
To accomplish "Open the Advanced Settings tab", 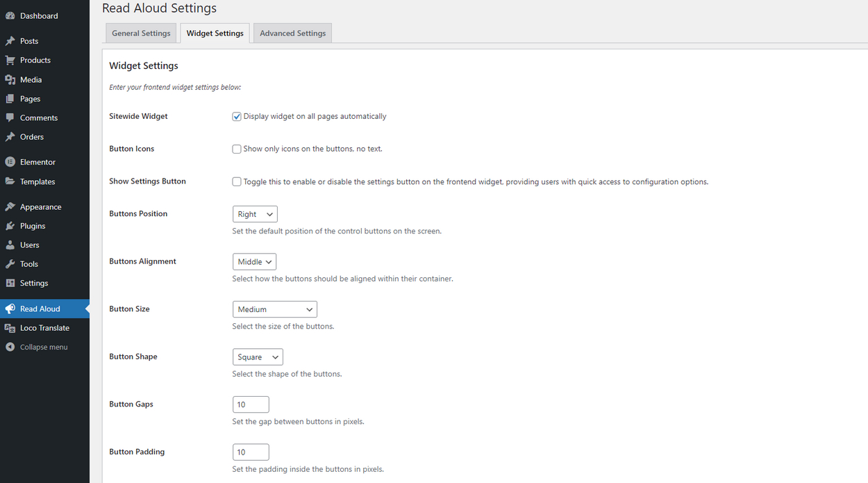I will [292, 33].
